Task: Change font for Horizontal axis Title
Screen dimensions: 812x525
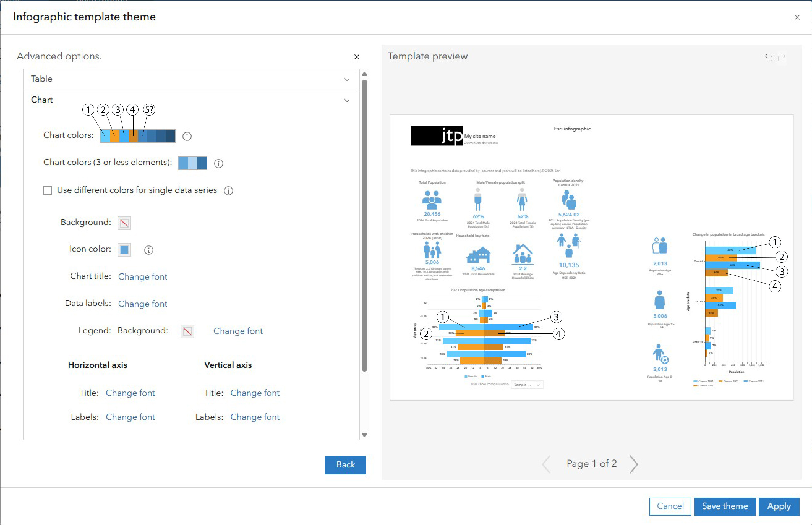Action: (130, 393)
